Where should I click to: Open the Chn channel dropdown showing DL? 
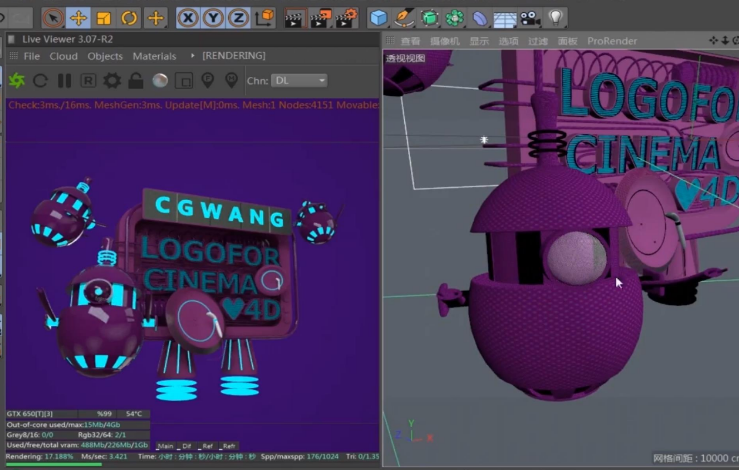pos(299,80)
